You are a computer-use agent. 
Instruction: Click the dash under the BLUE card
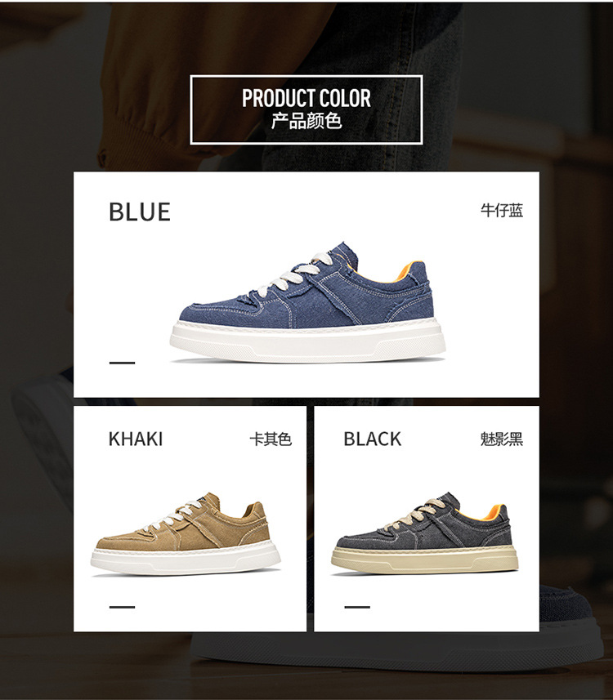tap(122, 363)
